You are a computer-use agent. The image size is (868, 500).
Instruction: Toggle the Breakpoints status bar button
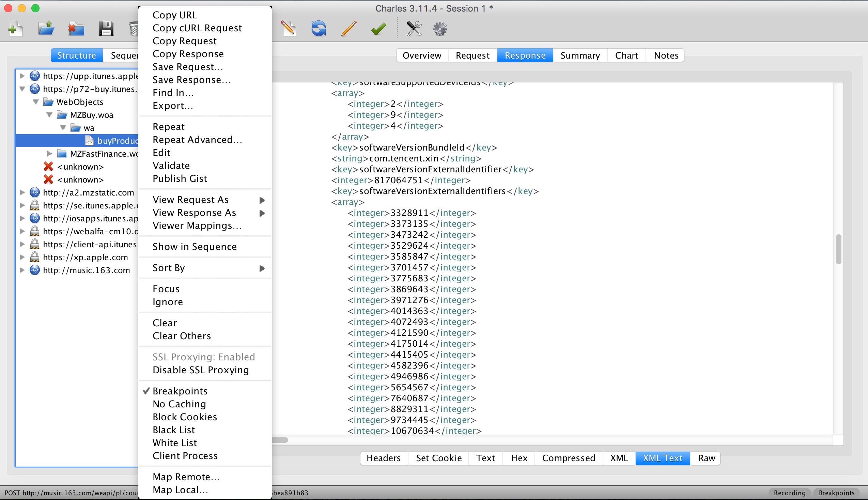tap(836, 493)
